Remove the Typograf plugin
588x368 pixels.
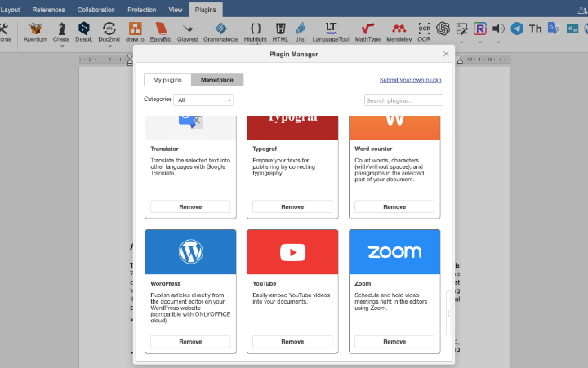(x=292, y=207)
